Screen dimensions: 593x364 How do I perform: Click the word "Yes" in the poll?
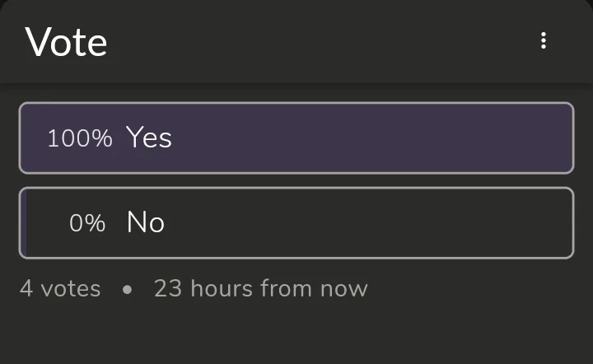click(x=148, y=138)
